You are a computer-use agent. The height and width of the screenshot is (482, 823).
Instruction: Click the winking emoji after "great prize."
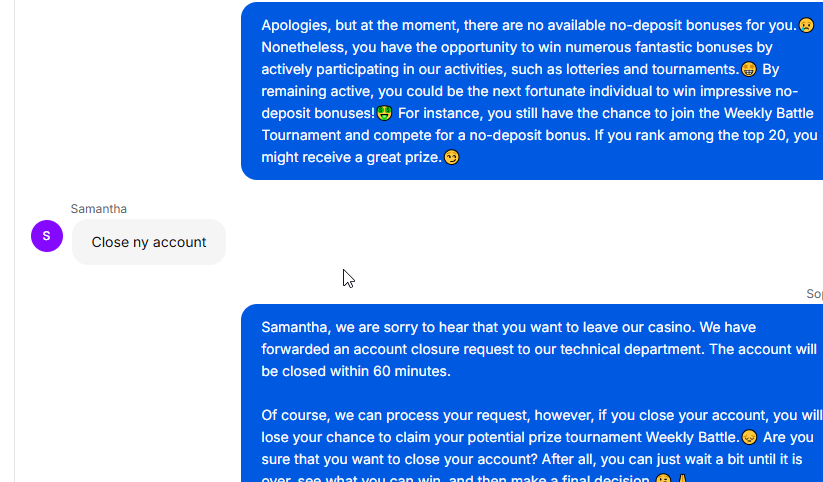[451, 158]
